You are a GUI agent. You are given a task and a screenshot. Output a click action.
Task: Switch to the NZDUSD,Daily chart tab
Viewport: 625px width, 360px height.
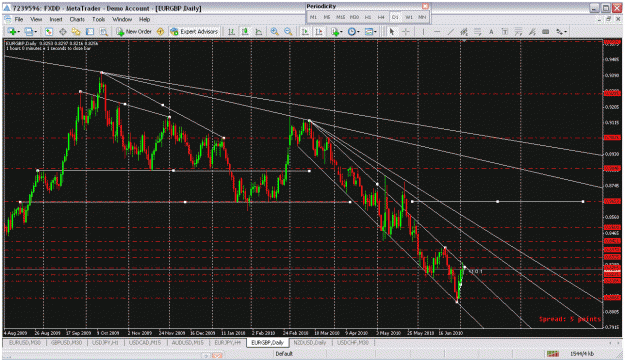[310, 342]
